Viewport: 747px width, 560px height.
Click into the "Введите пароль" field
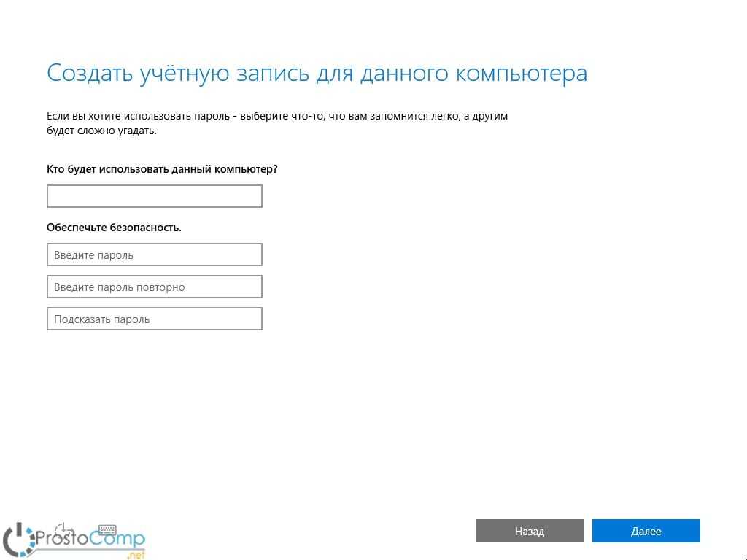coord(154,255)
